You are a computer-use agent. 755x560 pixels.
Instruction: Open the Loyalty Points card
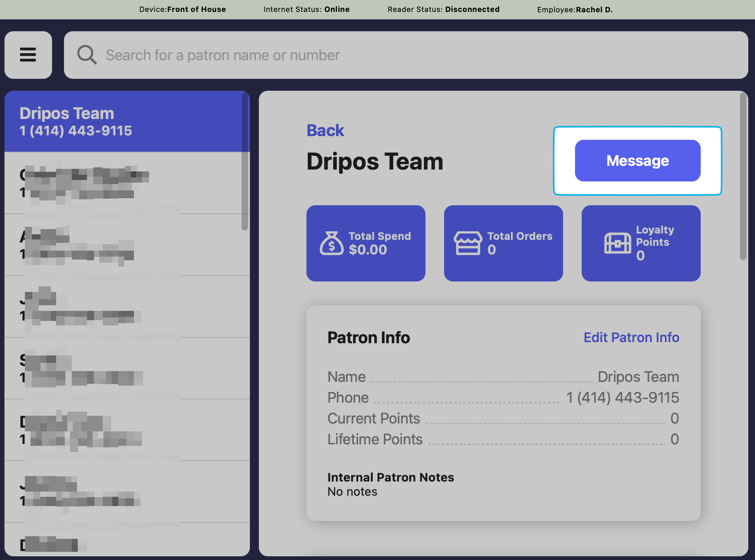tap(641, 243)
